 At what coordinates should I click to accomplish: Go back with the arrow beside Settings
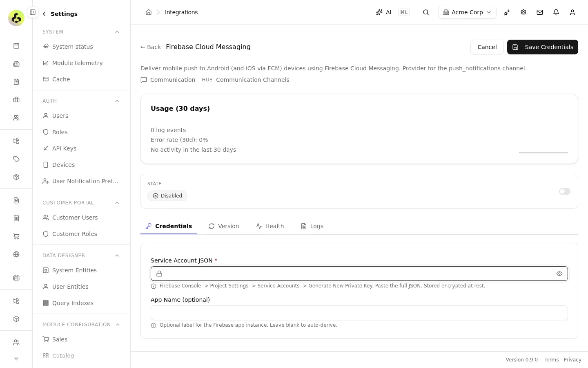pos(44,14)
